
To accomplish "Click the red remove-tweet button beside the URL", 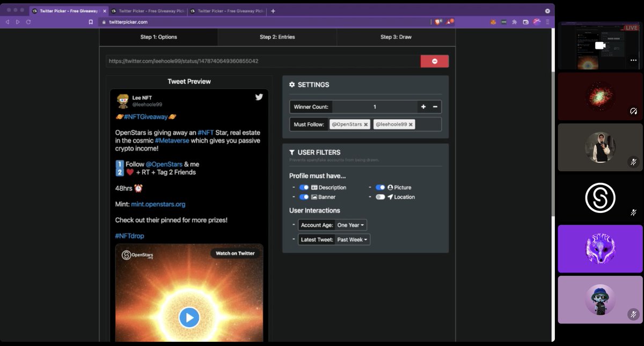I will (x=435, y=61).
